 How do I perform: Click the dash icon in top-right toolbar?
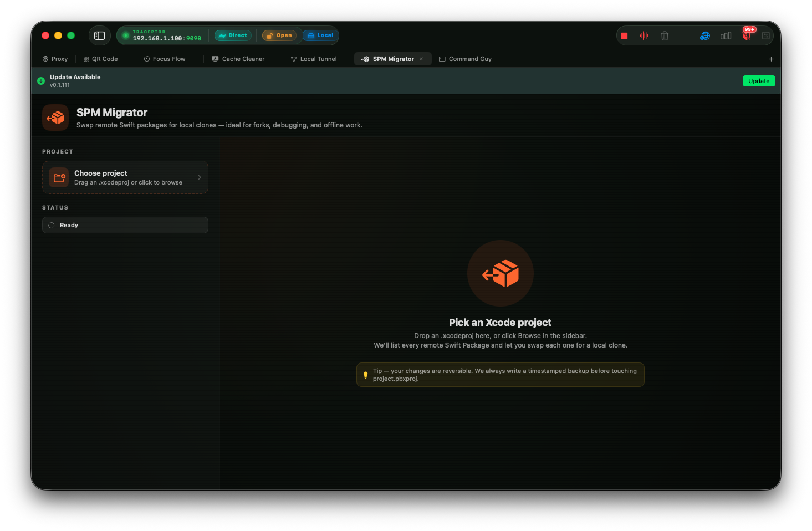(685, 35)
